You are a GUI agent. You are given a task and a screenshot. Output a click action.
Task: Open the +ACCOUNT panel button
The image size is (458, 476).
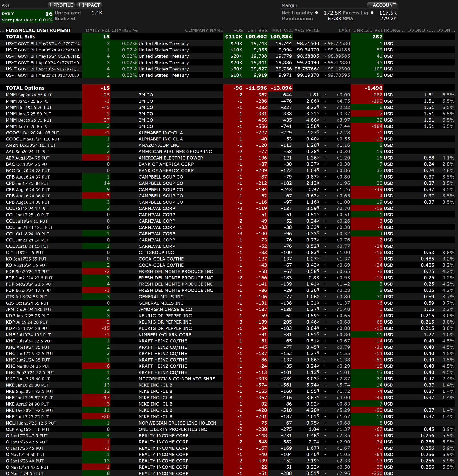[382, 5]
